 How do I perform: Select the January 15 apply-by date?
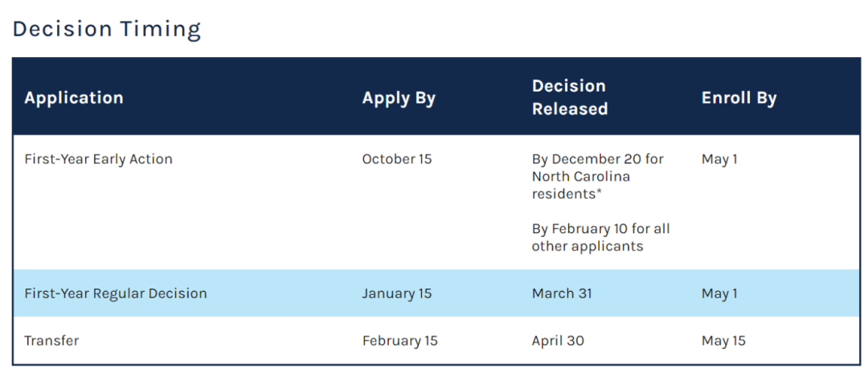coord(396,293)
